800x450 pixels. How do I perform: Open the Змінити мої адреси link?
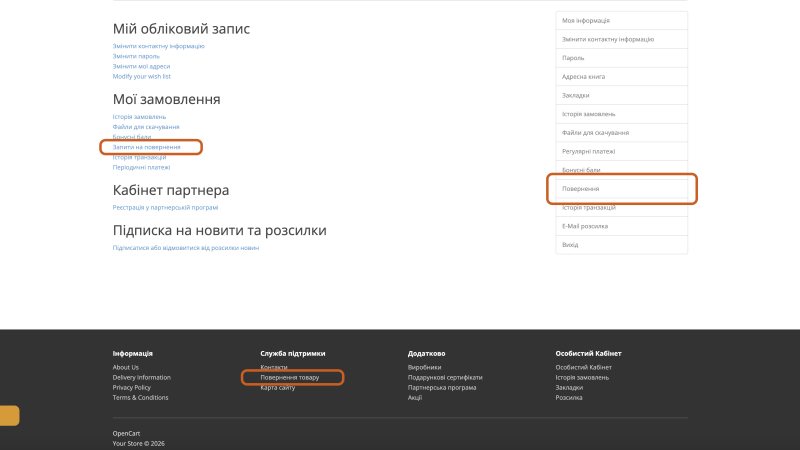141,66
